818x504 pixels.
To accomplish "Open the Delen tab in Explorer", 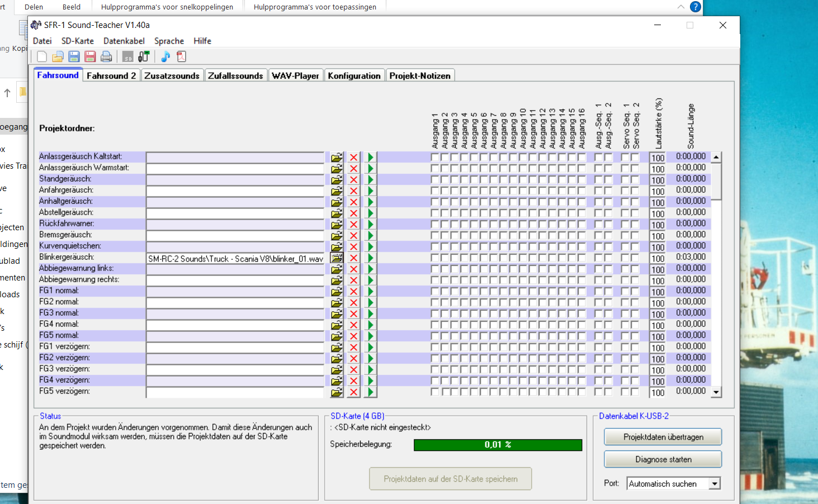I will click(34, 7).
